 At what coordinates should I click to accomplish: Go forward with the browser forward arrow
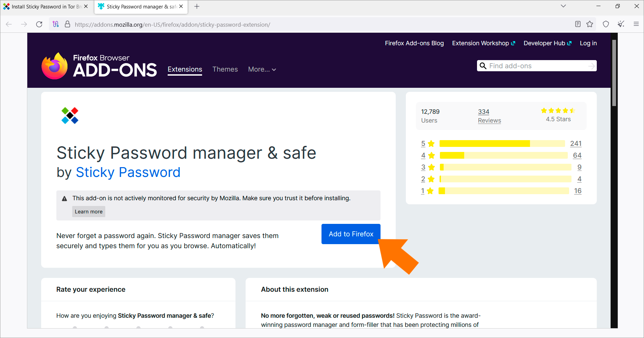click(x=24, y=24)
